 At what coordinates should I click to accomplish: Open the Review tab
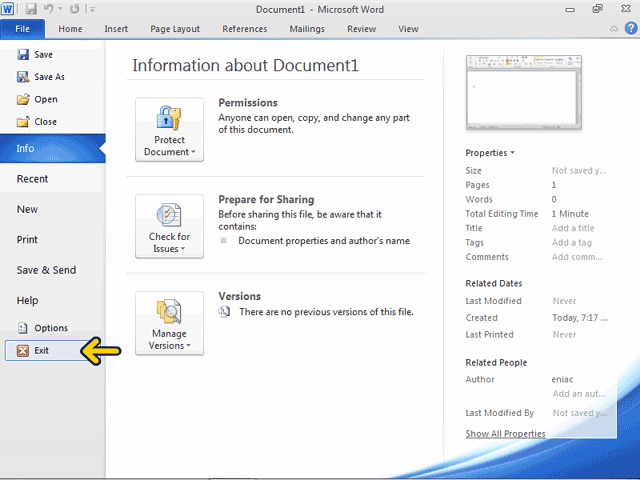click(x=362, y=29)
